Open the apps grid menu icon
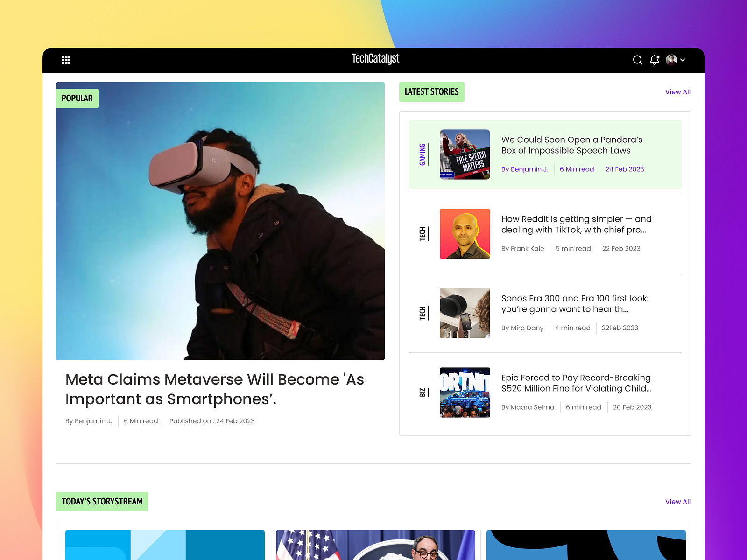 66,60
